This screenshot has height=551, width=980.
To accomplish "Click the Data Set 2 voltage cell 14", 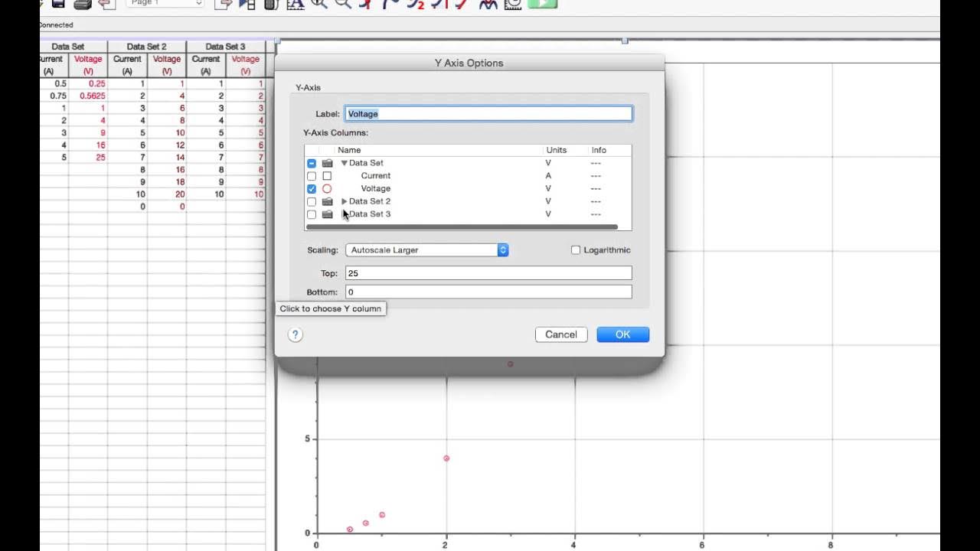I will (167, 158).
